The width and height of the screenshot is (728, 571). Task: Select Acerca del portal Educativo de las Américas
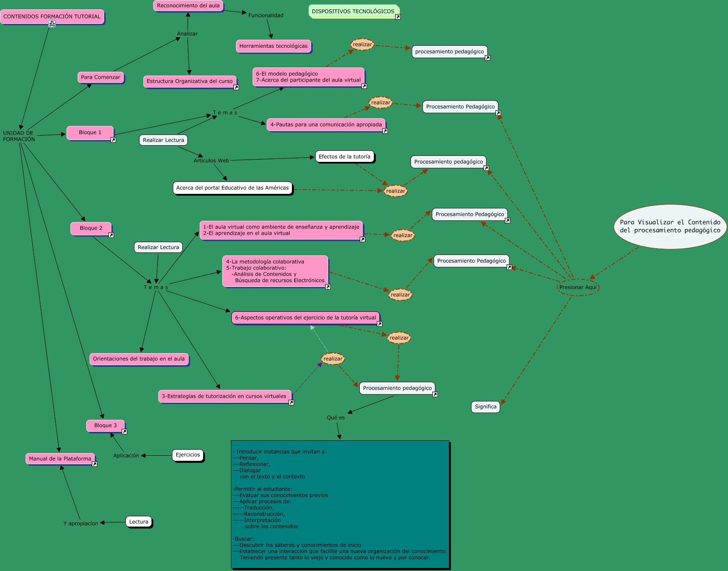[x=232, y=188]
